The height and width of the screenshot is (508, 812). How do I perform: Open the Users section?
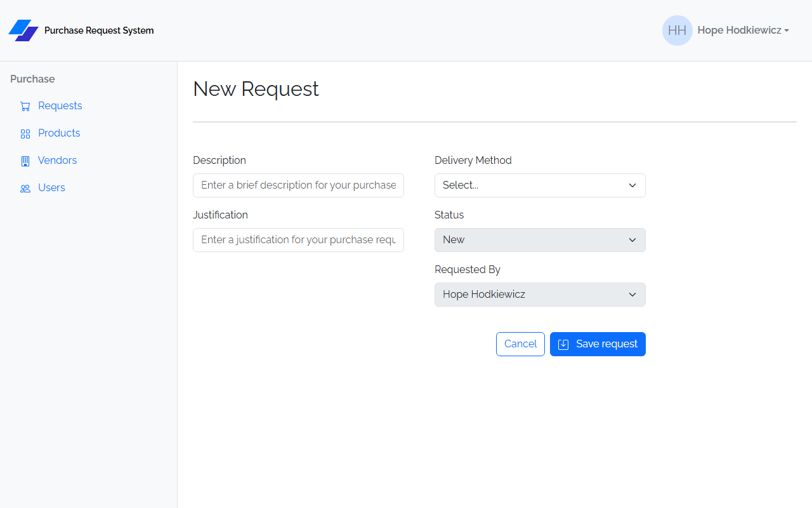[x=51, y=188]
